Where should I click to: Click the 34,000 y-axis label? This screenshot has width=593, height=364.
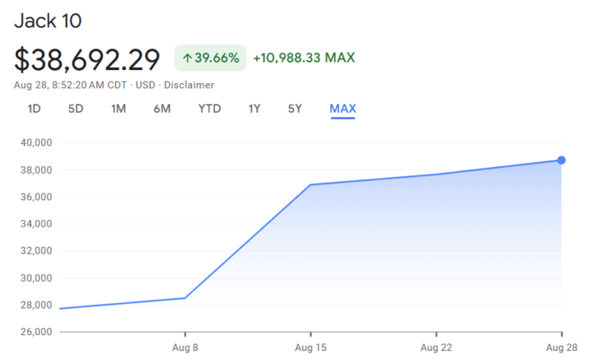click(x=36, y=224)
